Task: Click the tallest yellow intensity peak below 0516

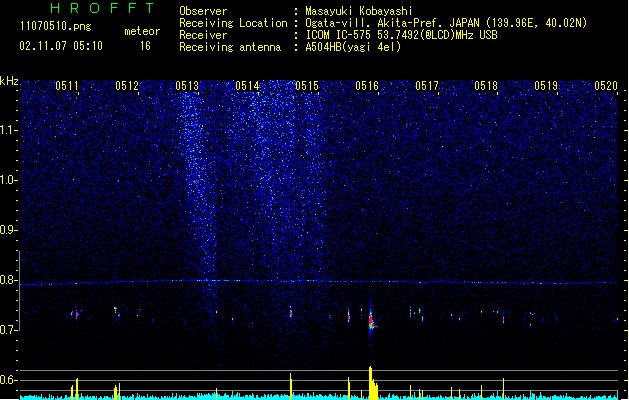Action: 371,382
